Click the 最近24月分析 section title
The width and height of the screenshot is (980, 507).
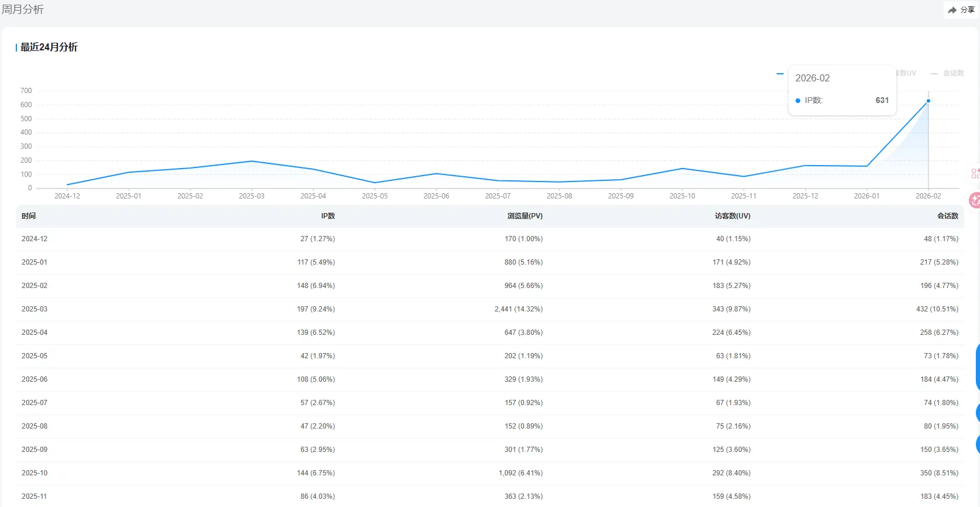49,47
